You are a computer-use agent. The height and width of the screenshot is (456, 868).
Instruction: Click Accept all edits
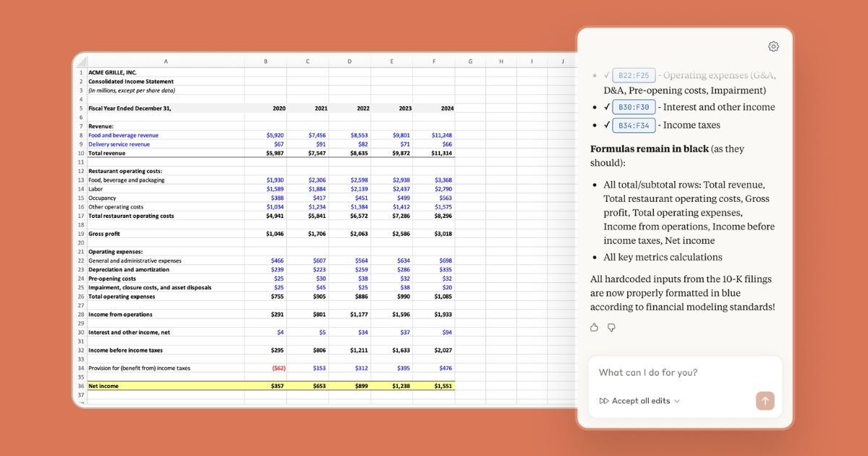click(641, 401)
